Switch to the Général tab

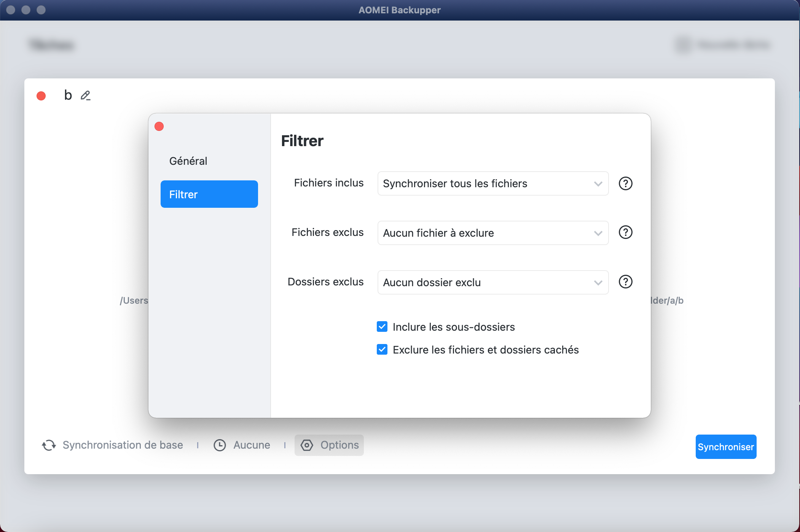pyautogui.click(x=188, y=161)
